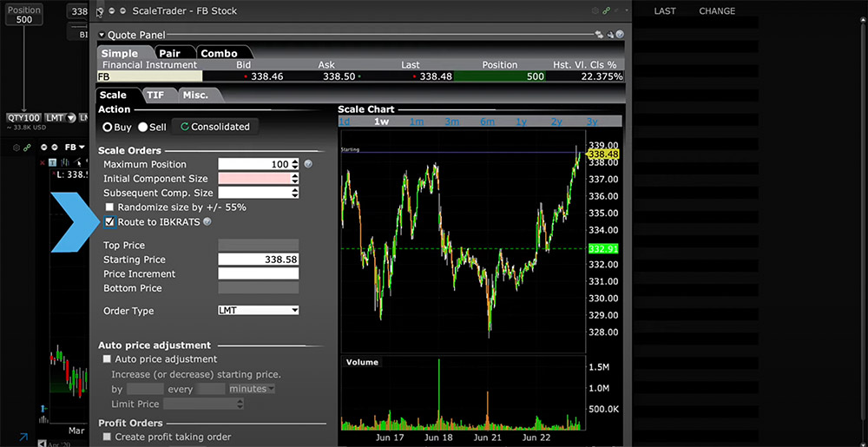Screen dimensions: 868x447
Task: Click the green link icon above FB chart
Action: (28, 148)
